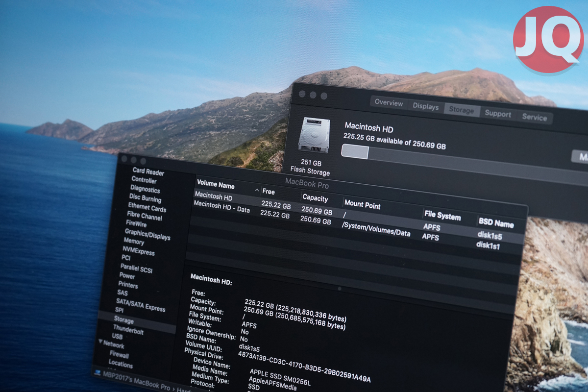
Task: Collapse the Network section triangle
Action: tap(100, 342)
